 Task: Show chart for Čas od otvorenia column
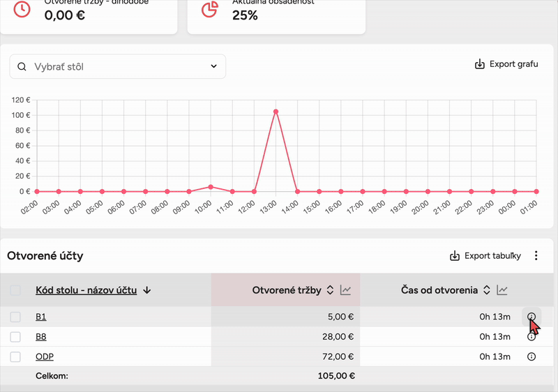502,290
